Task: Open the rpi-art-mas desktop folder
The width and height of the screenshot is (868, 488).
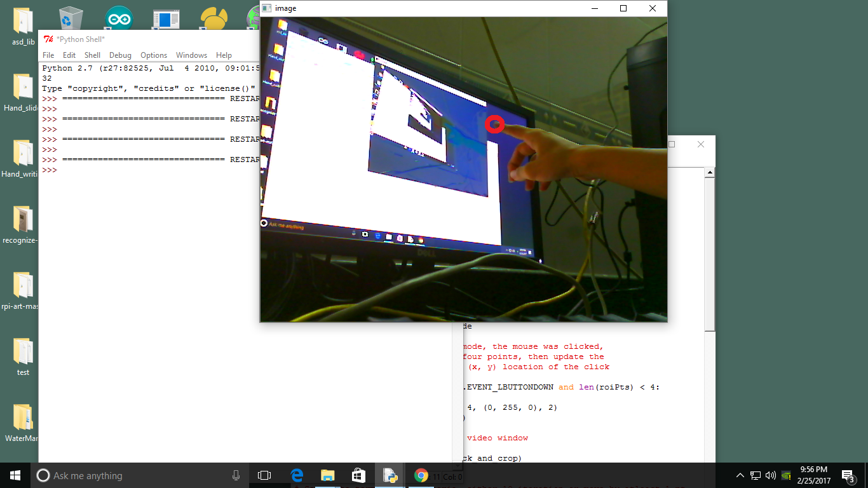Action: pos(23,290)
